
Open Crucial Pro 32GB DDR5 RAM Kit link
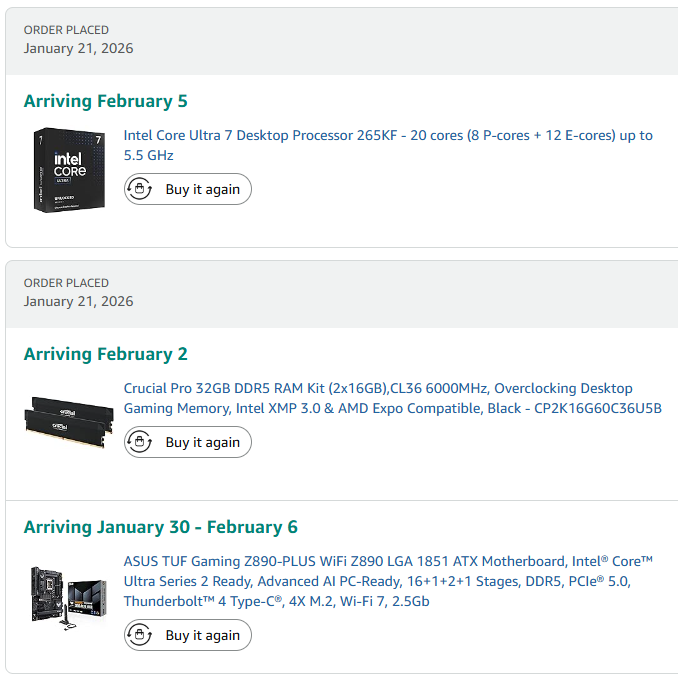tap(378, 388)
